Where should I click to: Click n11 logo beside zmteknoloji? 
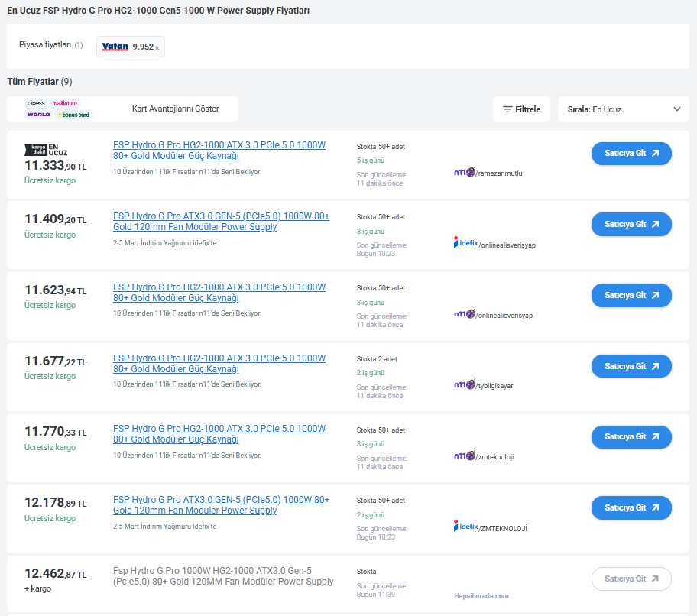tap(464, 455)
